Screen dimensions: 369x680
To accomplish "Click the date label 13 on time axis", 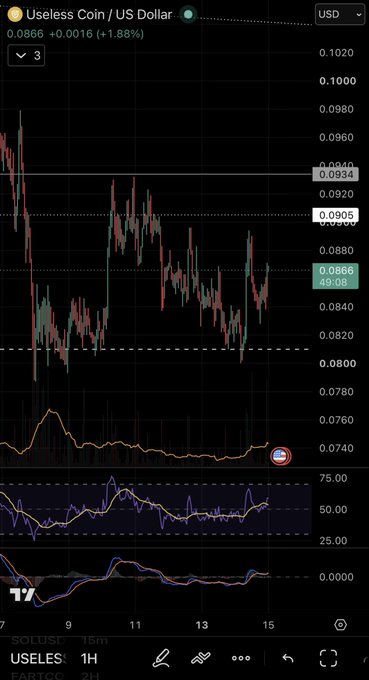I will [x=202, y=625].
